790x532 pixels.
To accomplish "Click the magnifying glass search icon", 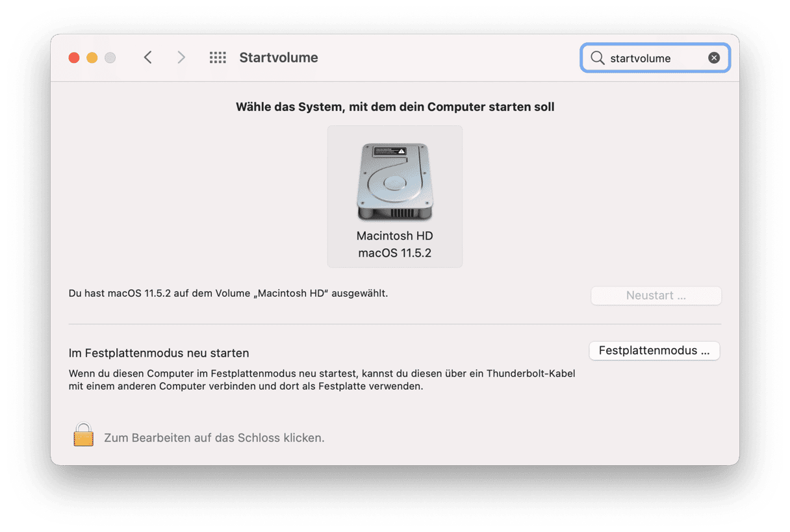I will pyautogui.click(x=597, y=58).
